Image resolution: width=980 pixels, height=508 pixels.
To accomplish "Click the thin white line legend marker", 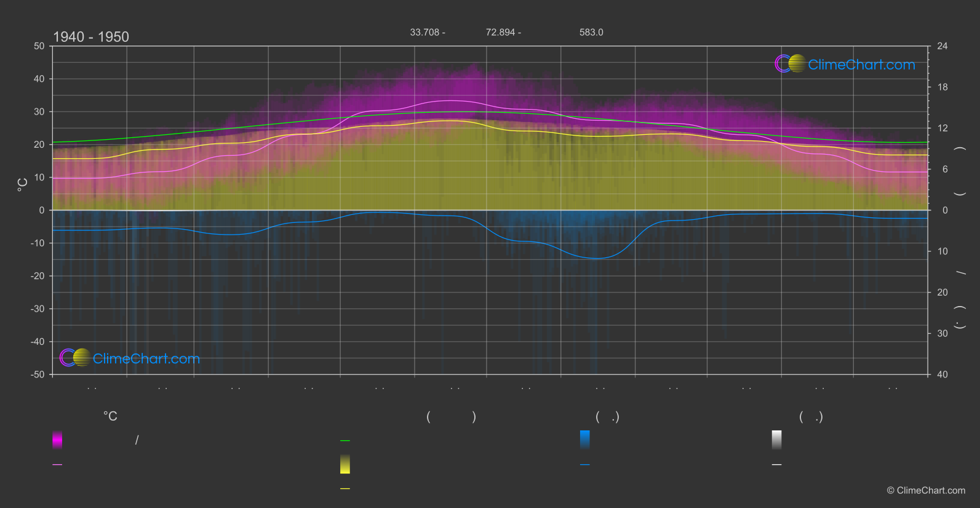I will [777, 465].
